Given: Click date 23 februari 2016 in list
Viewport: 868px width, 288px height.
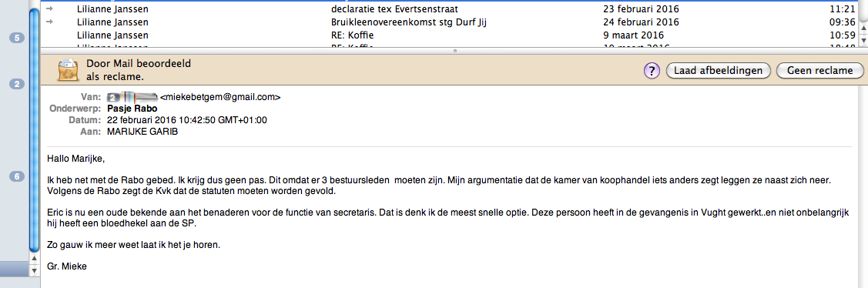Looking at the screenshot, I should click(641, 9).
